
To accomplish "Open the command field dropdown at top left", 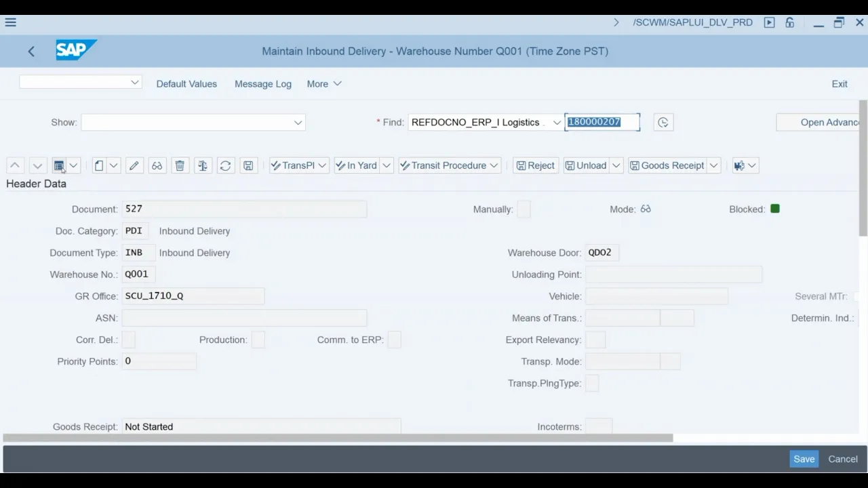I will coord(134,82).
